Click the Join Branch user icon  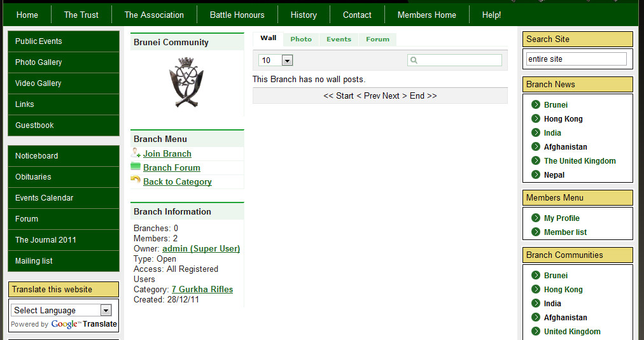coord(136,153)
